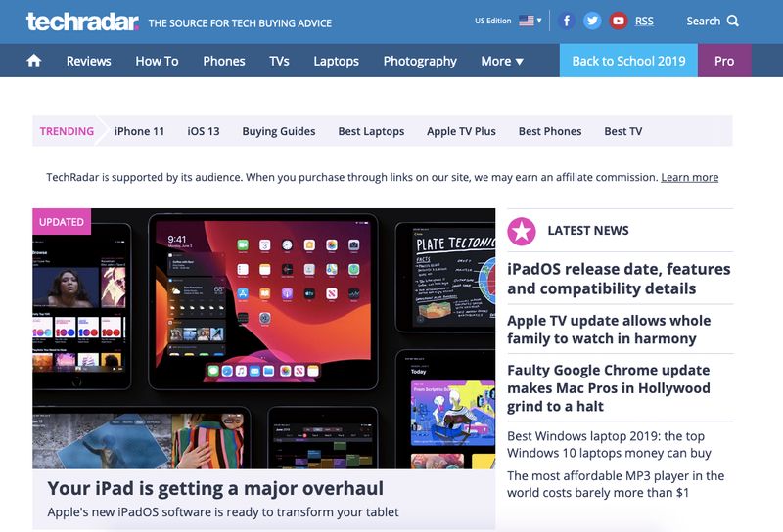Go to the TVs section
Screen dimensions: 783x532
(x=279, y=61)
